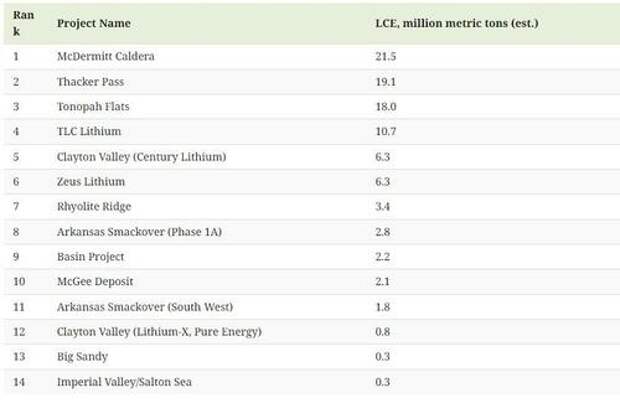Screen dimensions: 620x403
Task: Click Clayton Valley (Century Lithium) cell
Action: point(141,156)
